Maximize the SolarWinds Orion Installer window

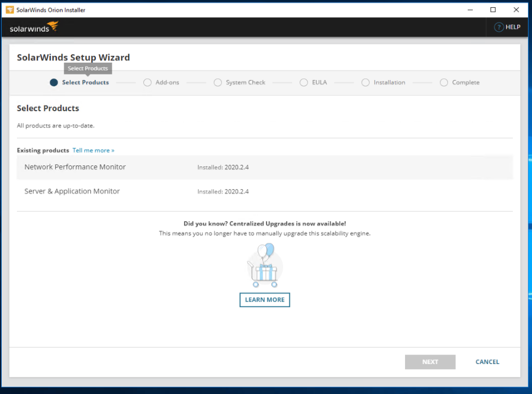[493, 10]
